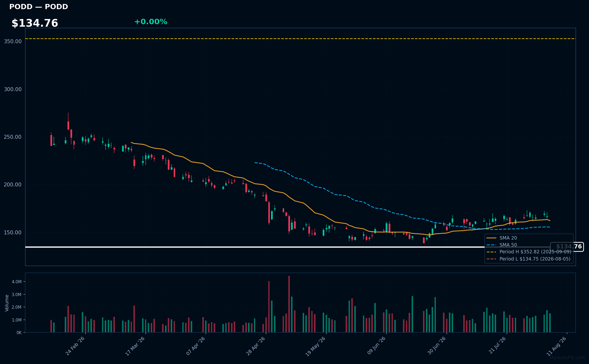The height and width of the screenshot is (364, 589).
Task: Click the 19 May '26 date label
Action: pyautogui.click(x=315, y=346)
